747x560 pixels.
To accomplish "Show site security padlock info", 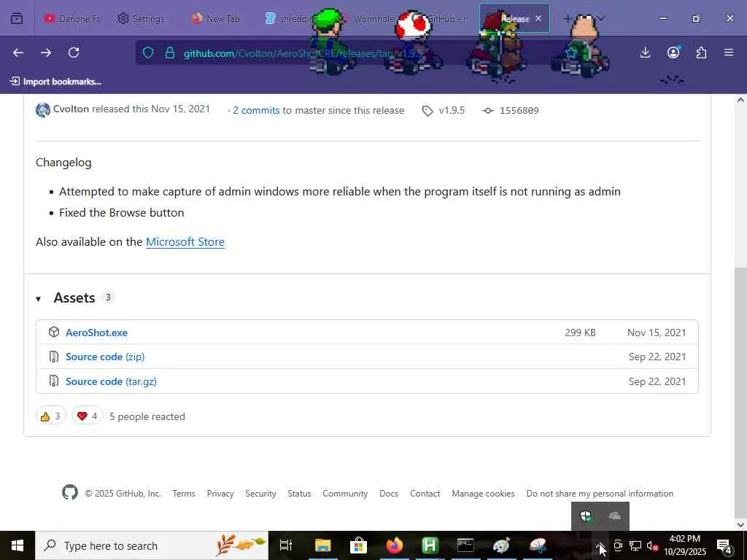I will tap(169, 52).
